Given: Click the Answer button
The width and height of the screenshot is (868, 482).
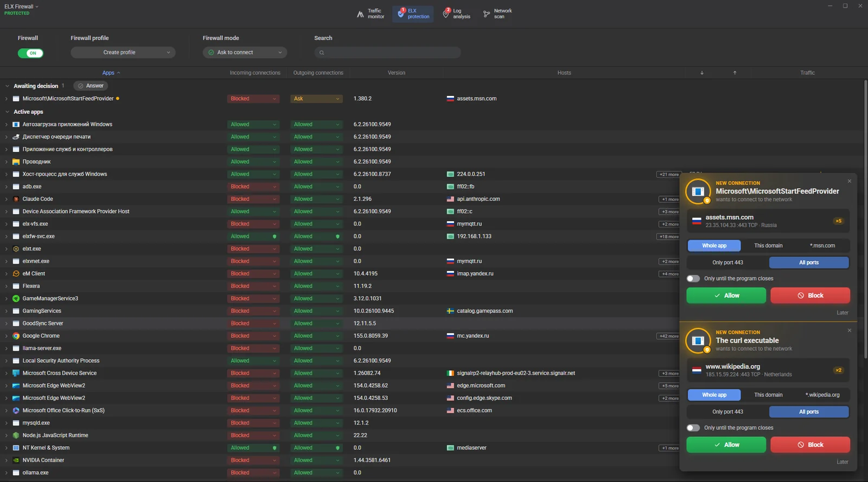Looking at the screenshot, I should [x=91, y=86].
